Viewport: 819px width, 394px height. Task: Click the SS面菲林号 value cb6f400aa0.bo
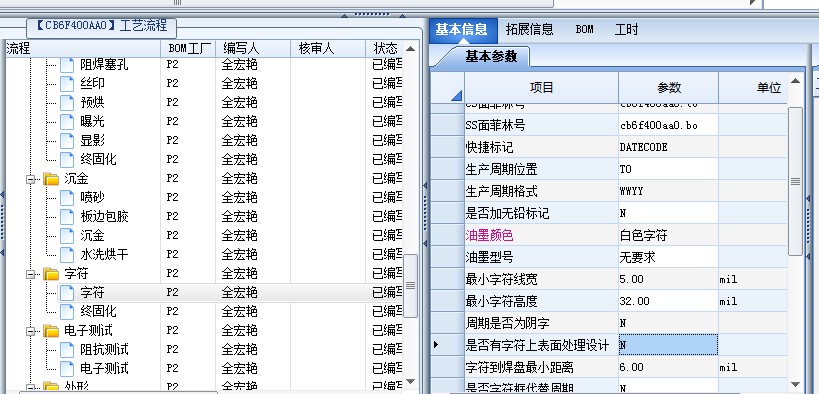[668, 125]
